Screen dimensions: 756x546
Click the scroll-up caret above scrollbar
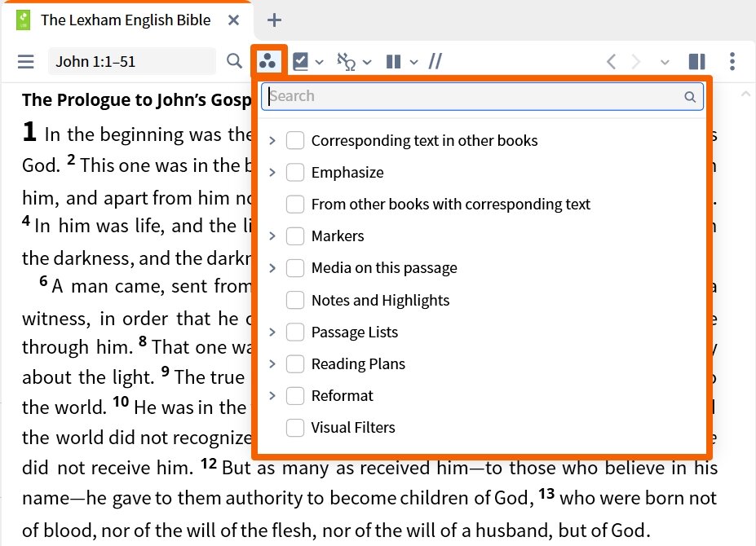(745, 94)
